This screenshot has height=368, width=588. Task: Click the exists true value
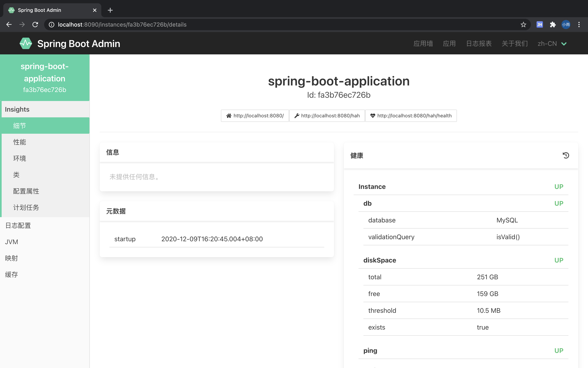[483, 327]
